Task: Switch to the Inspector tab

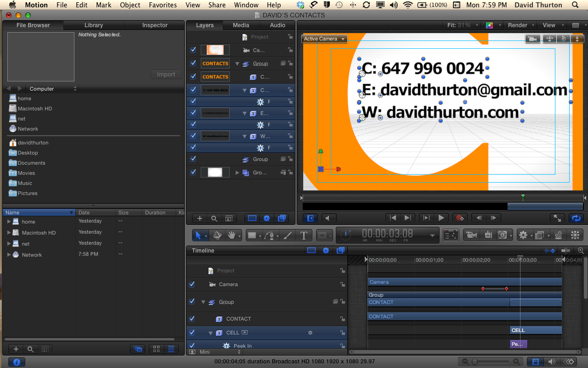Action: pyautogui.click(x=155, y=25)
